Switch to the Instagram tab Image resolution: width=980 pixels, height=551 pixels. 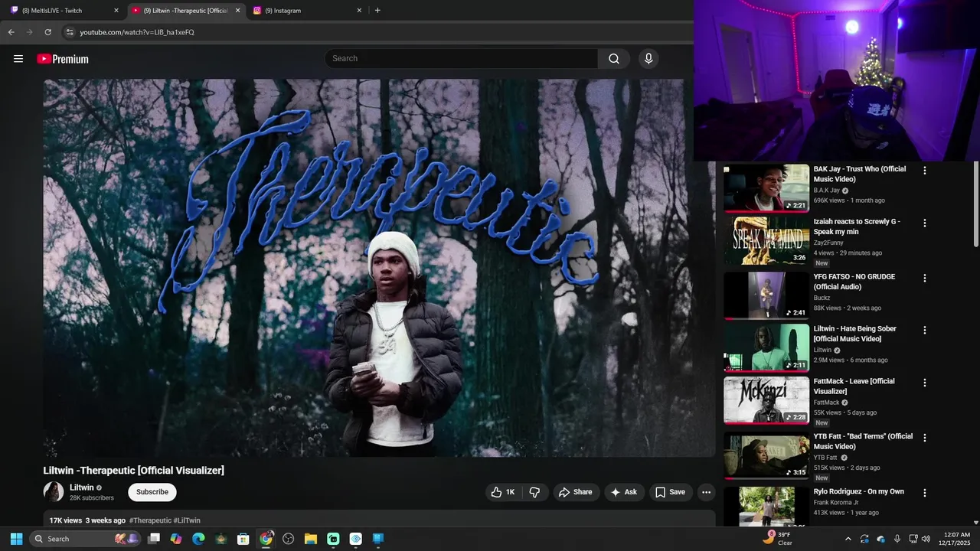point(306,11)
